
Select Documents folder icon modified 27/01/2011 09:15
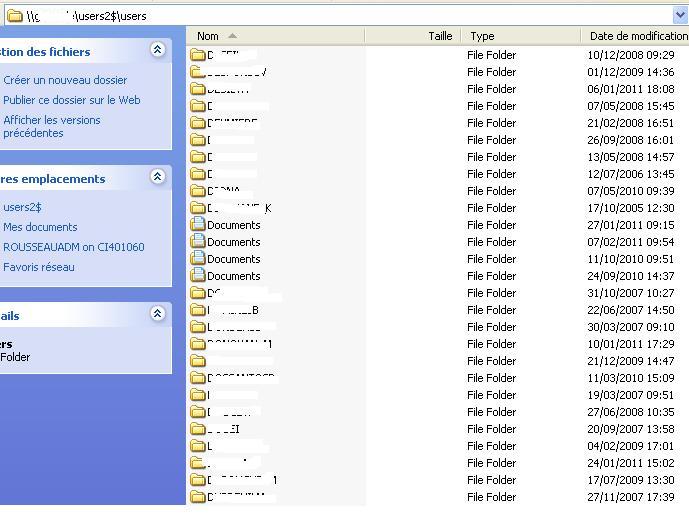point(198,225)
